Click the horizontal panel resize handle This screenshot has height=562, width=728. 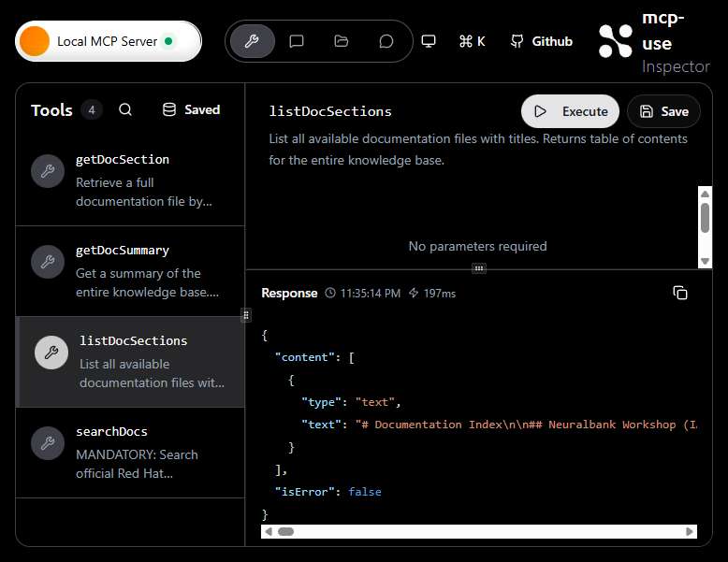click(x=479, y=268)
